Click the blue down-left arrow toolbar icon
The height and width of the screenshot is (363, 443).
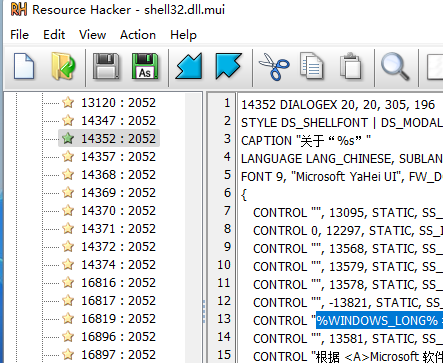click(x=189, y=66)
